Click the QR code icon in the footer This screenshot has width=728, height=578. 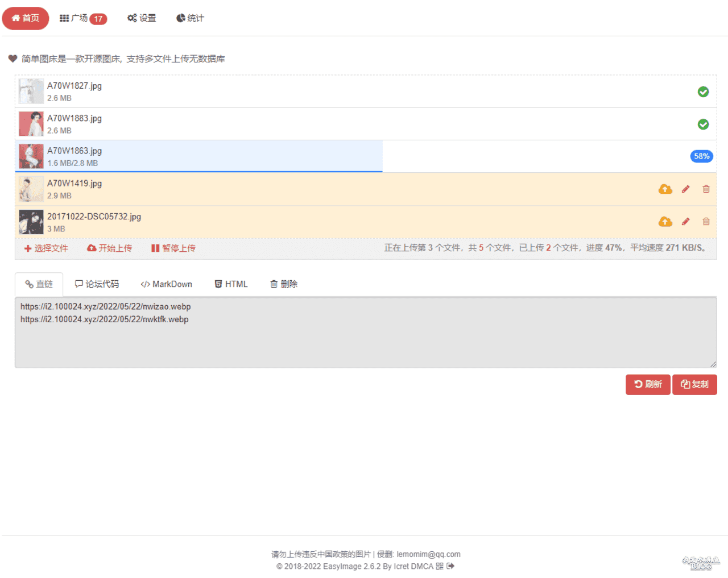(x=440, y=566)
